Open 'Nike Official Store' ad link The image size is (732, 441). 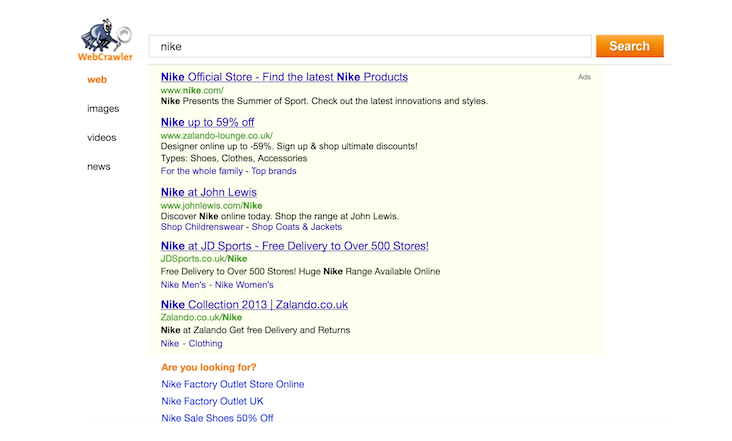[284, 77]
